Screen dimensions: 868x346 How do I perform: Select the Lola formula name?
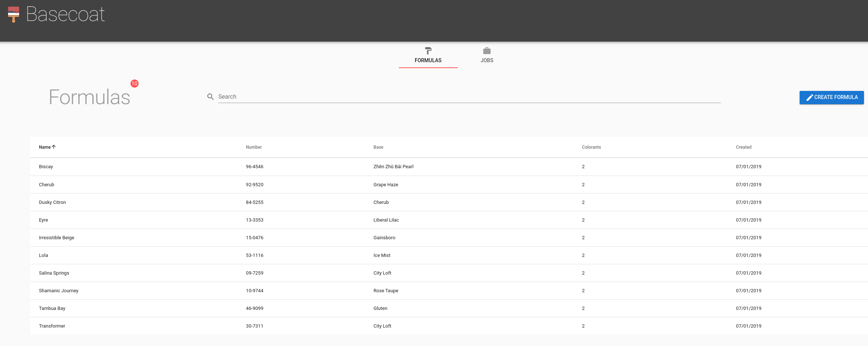click(43, 255)
